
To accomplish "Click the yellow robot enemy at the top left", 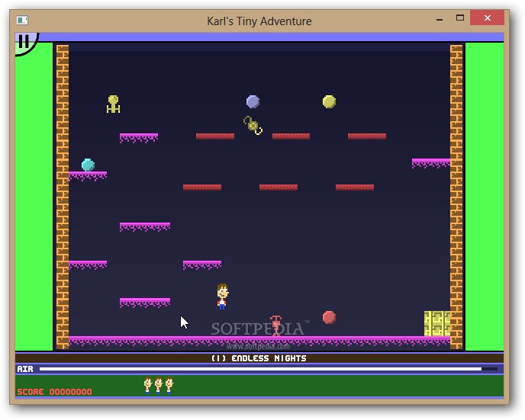I will tap(113, 104).
